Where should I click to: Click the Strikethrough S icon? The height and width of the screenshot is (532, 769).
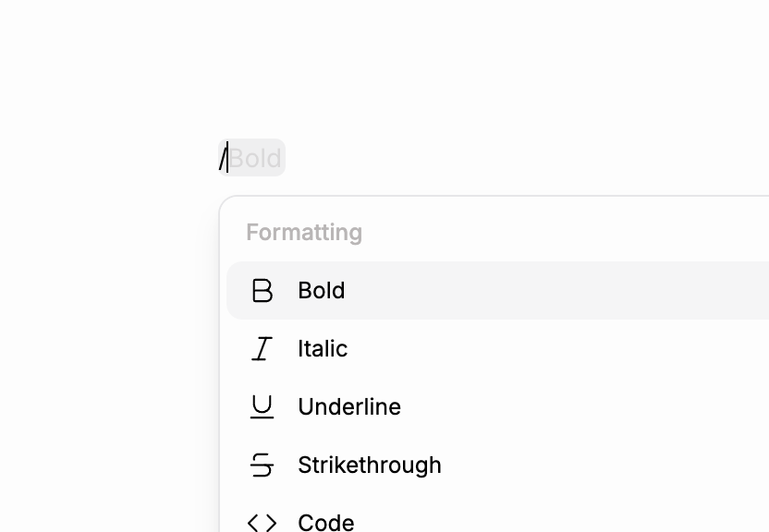click(x=262, y=465)
